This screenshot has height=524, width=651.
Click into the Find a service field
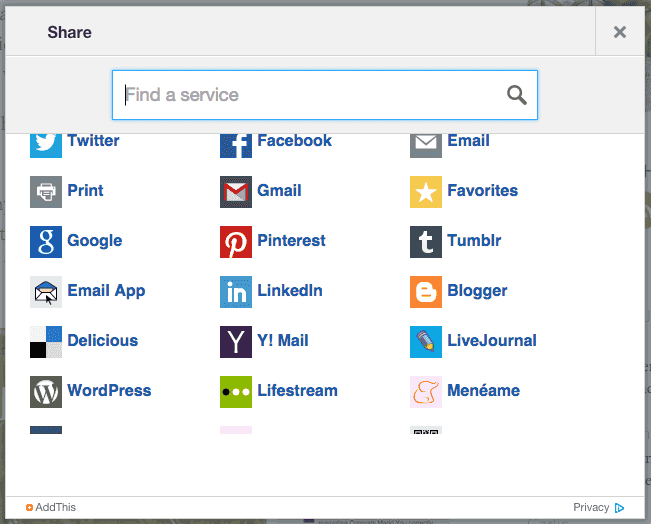pos(325,95)
